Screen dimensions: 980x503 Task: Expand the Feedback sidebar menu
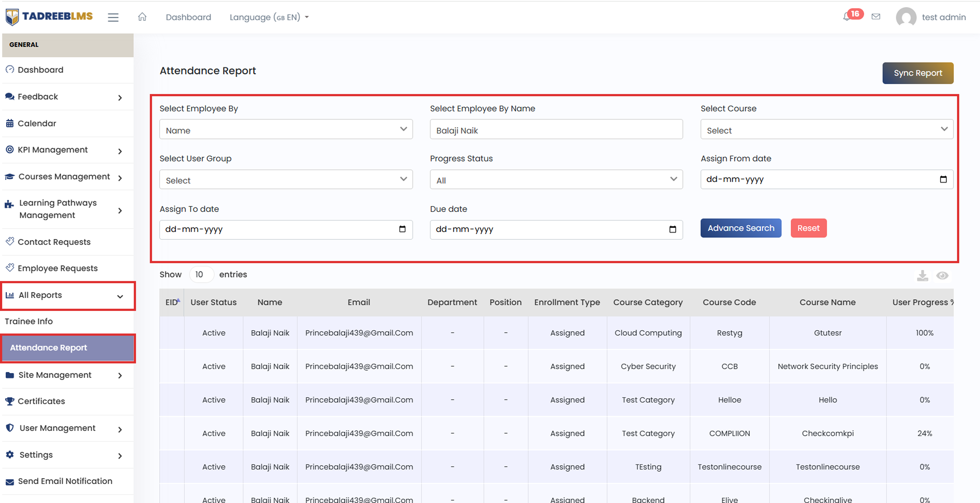click(68, 97)
